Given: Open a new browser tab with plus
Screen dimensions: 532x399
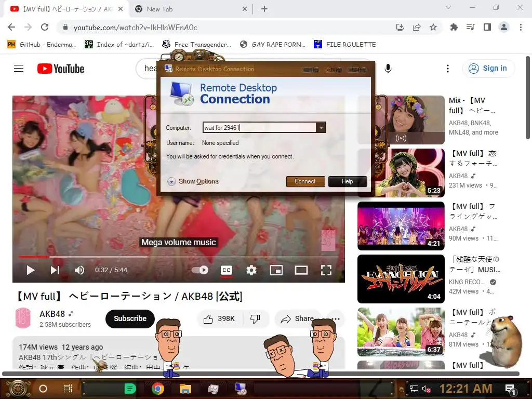Looking at the screenshot, I should point(264,9).
